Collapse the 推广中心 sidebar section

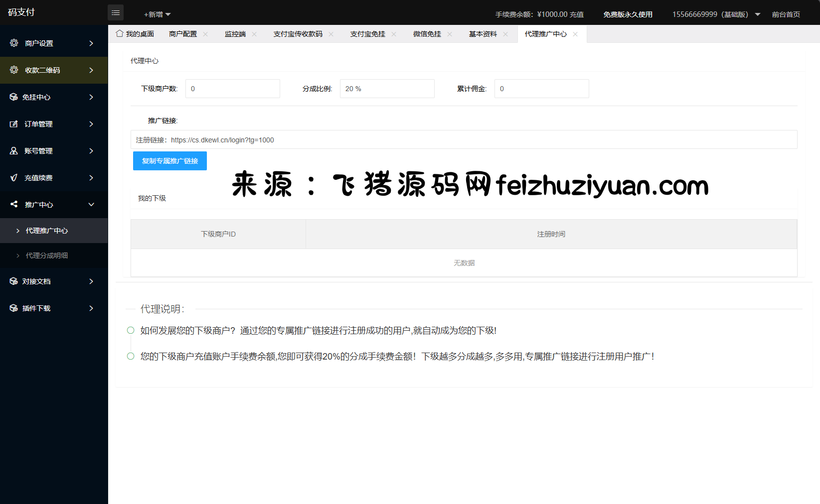[x=91, y=205]
